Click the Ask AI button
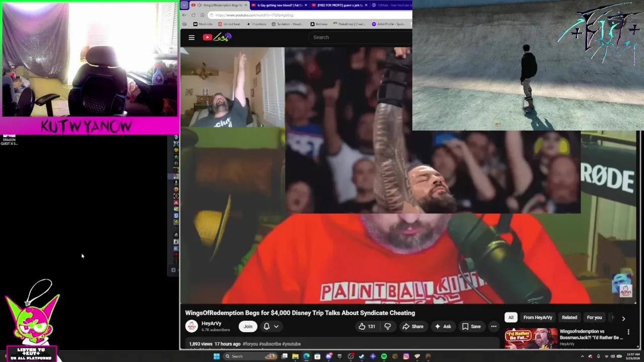The image size is (644, 362). [442, 326]
